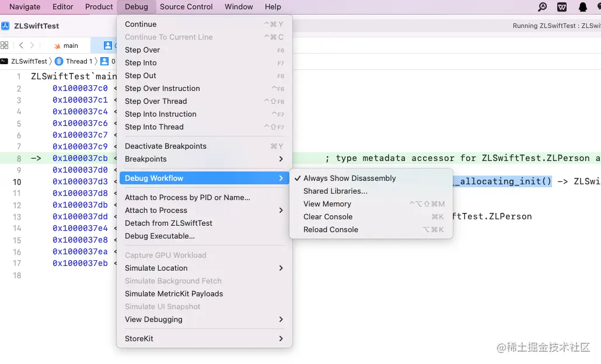This screenshot has height=364, width=601.
Task: Click the highlighted _allocating_init() text
Action: (x=502, y=181)
